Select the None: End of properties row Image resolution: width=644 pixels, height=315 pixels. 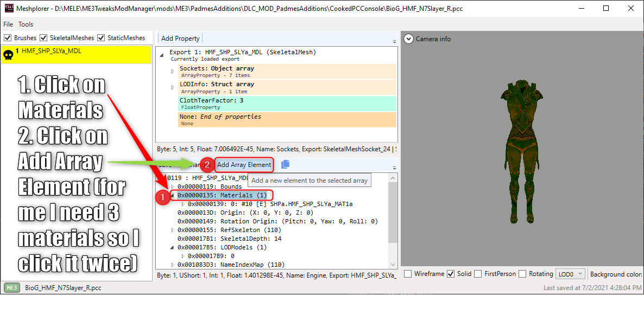(x=287, y=119)
